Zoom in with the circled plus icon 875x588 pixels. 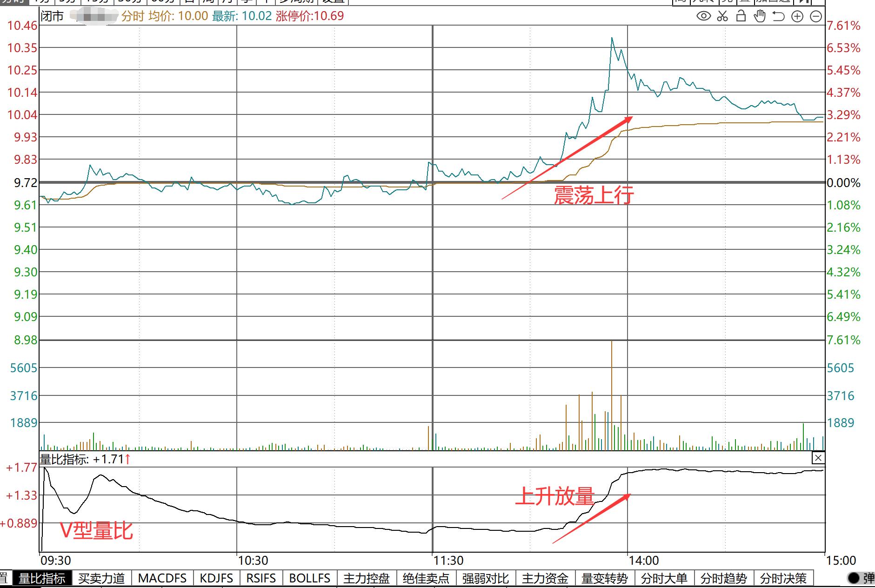pos(797,16)
